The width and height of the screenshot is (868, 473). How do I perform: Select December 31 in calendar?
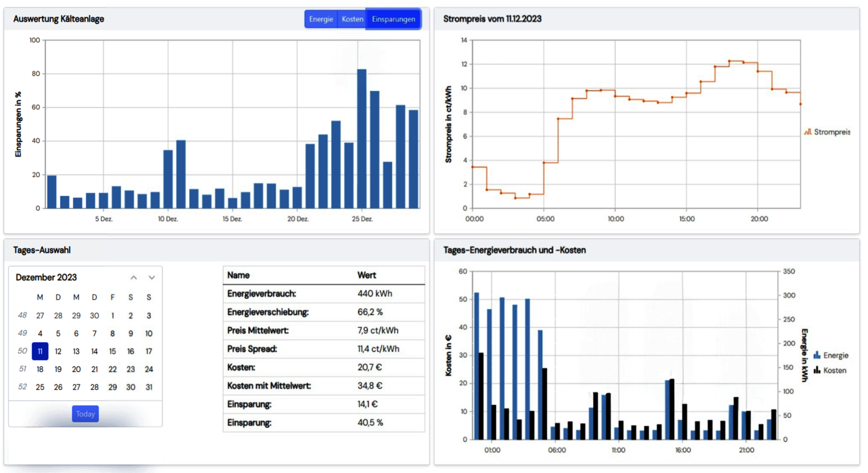coord(149,387)
